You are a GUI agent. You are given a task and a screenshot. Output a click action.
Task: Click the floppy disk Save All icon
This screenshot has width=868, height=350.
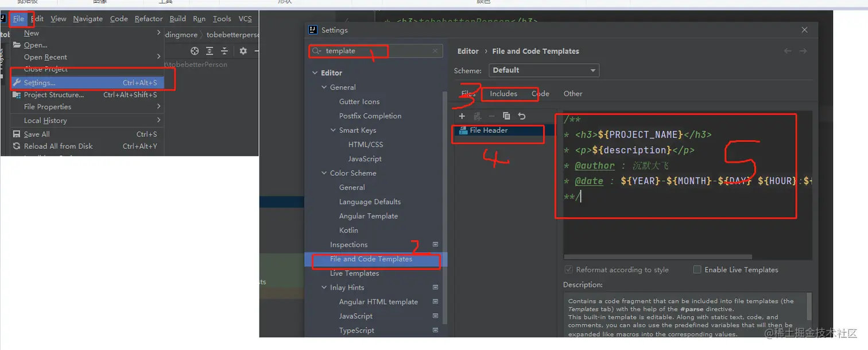point(17,134)
